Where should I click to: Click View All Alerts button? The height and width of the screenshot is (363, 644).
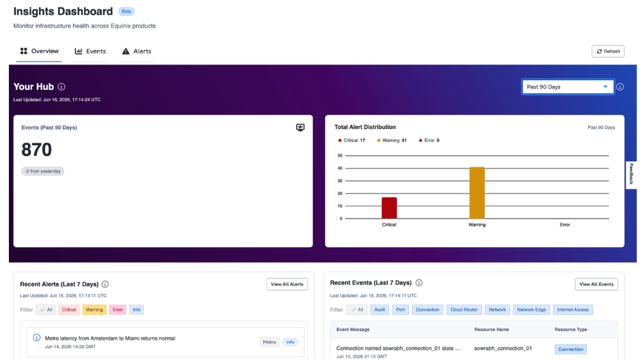pyautogui.click(x=287, y=284)
